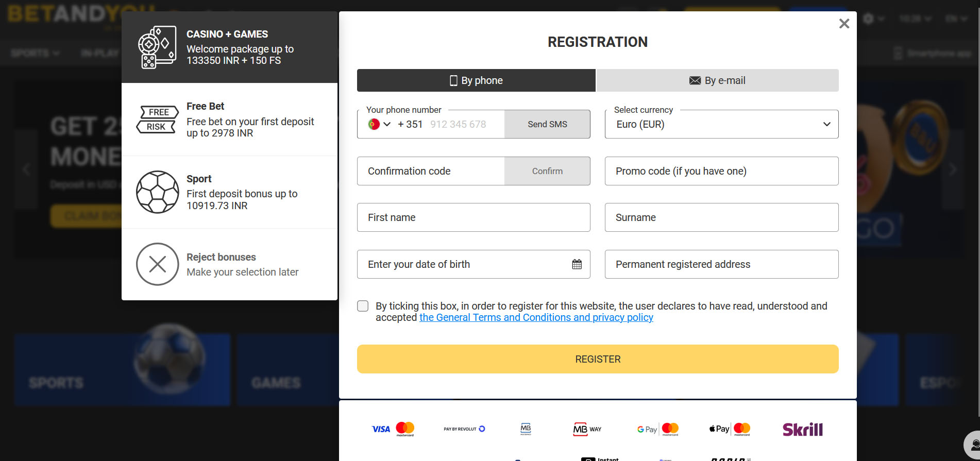Switch to the By e-mail tab

point(717,80)
